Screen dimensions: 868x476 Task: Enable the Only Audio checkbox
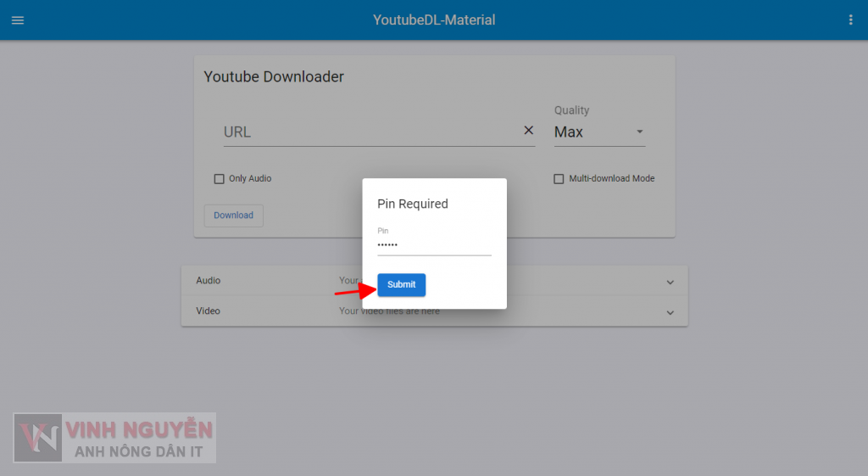tap(220, 179)
